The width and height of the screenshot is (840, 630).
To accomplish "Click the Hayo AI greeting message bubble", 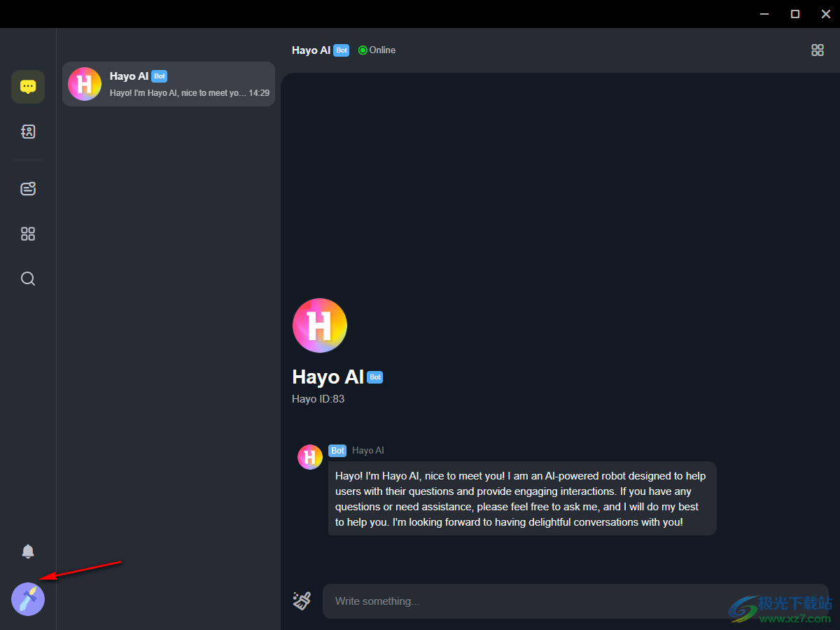I will pos(522,498).
